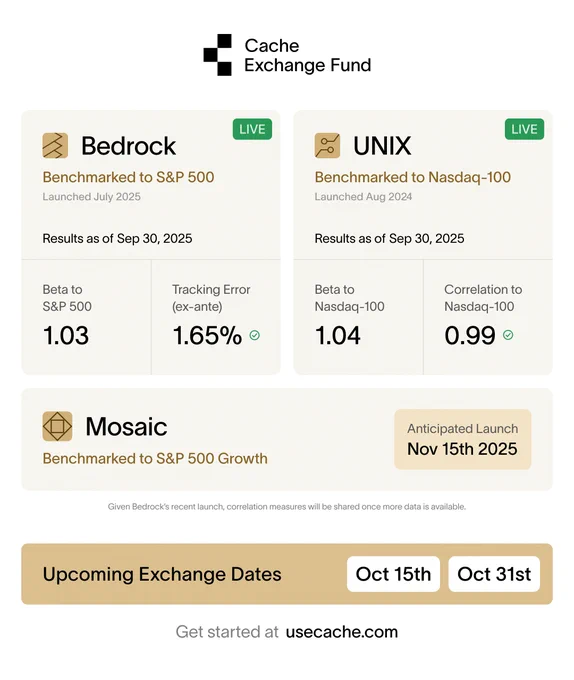The image size is (574, 680).
Task: Click the Bedrock fund title
Action: click(128, 146)
